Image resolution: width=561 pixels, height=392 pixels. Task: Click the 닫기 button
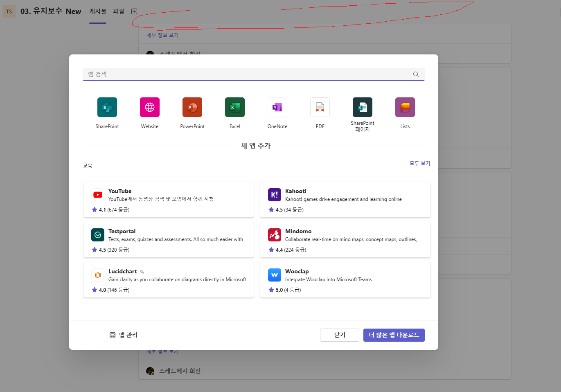340,335
